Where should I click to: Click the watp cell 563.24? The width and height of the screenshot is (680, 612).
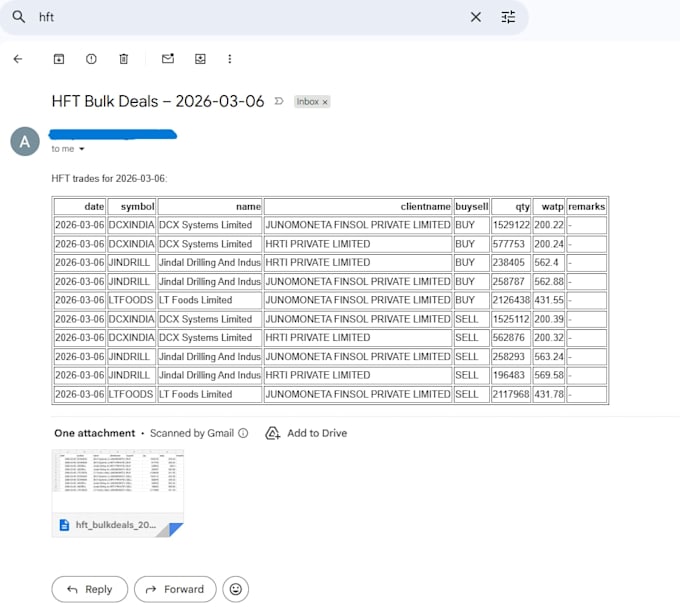pyautogui.click(x=549, y=357)
